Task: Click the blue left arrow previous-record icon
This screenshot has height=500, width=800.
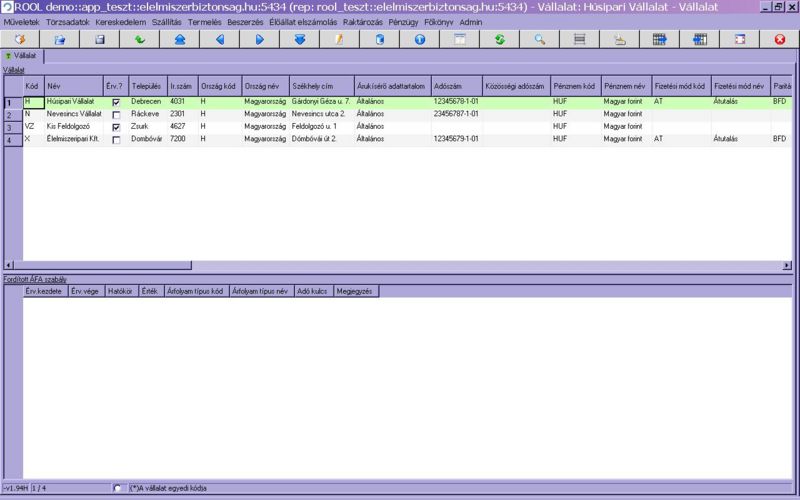Action: tap(219, 39)
